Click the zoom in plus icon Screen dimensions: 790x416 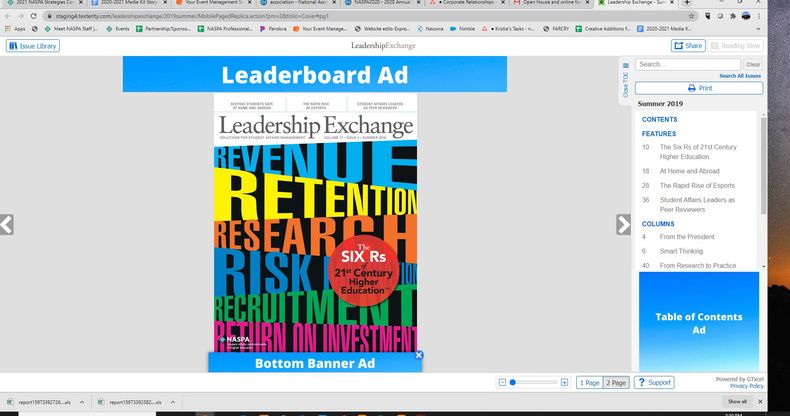pos(564,383)
